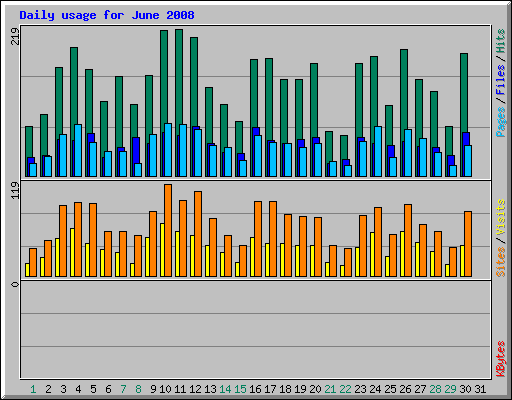Click day label '11' on the axis

(x=180, y=389)
